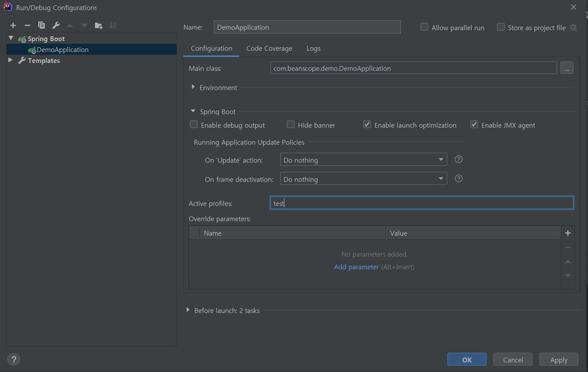Click the Cancel button

[x=513, y=360]
